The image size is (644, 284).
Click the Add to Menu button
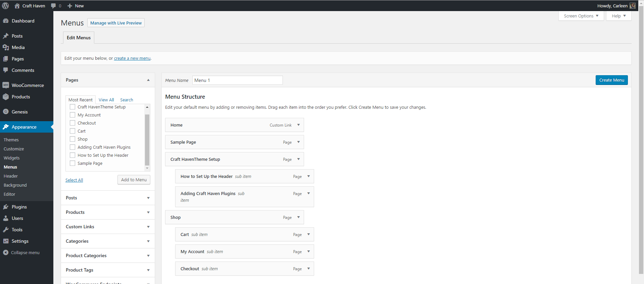pos(134,180)
